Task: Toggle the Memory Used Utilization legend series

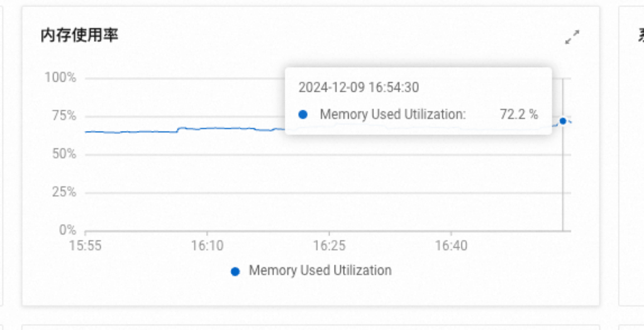Action: click(311, 271)
